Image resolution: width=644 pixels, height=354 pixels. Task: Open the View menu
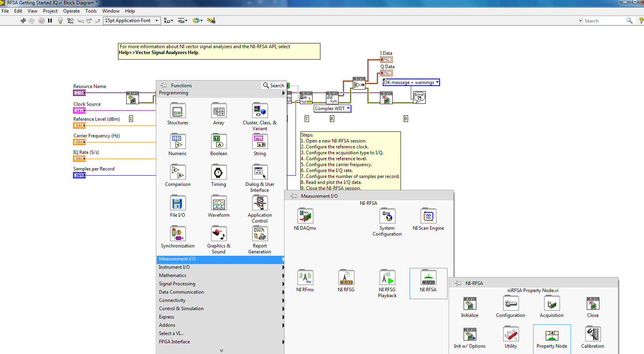pos(32,11)
